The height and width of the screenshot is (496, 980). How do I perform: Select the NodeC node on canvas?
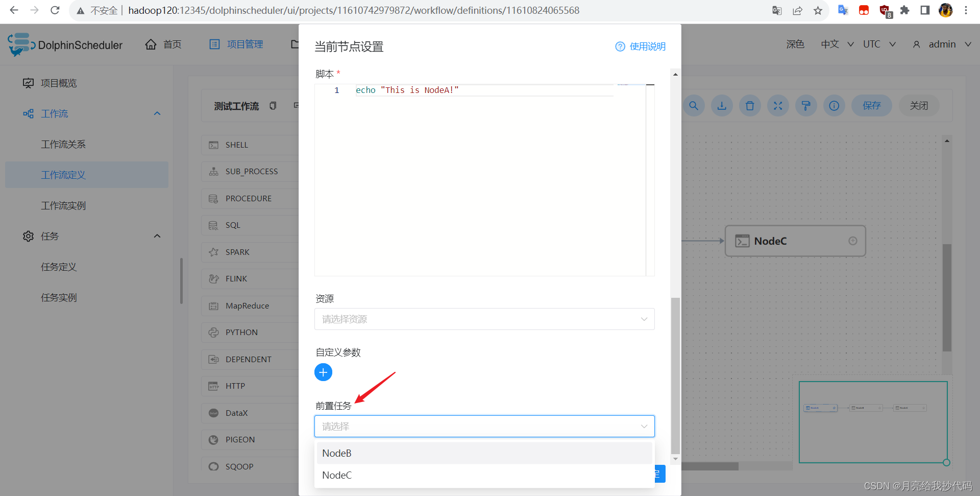click(x=795, y=241)
